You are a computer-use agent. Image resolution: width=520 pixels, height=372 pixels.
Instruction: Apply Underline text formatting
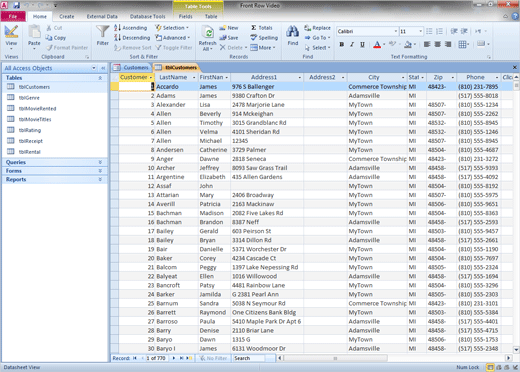click(x=362, y=44)
